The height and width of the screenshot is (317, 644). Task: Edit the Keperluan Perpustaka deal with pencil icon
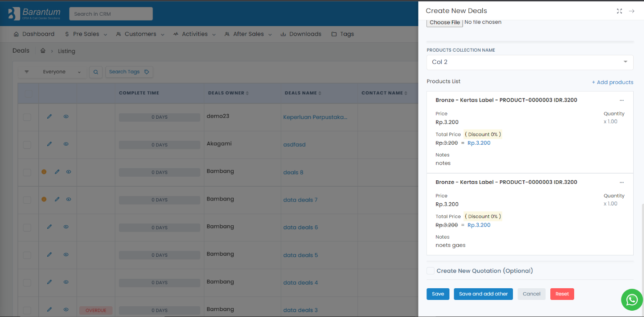pyautogui.click(x=50, y=116)
